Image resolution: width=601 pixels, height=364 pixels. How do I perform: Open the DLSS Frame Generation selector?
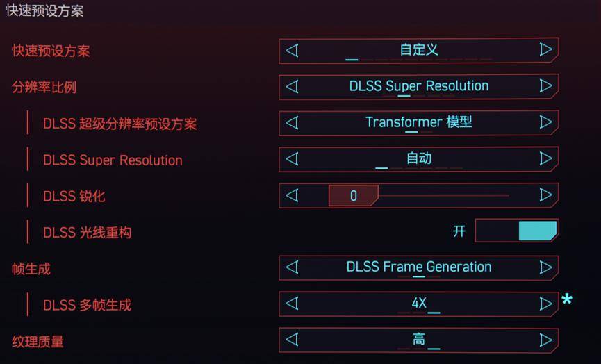pyautogui.click(x=418, y=267)
